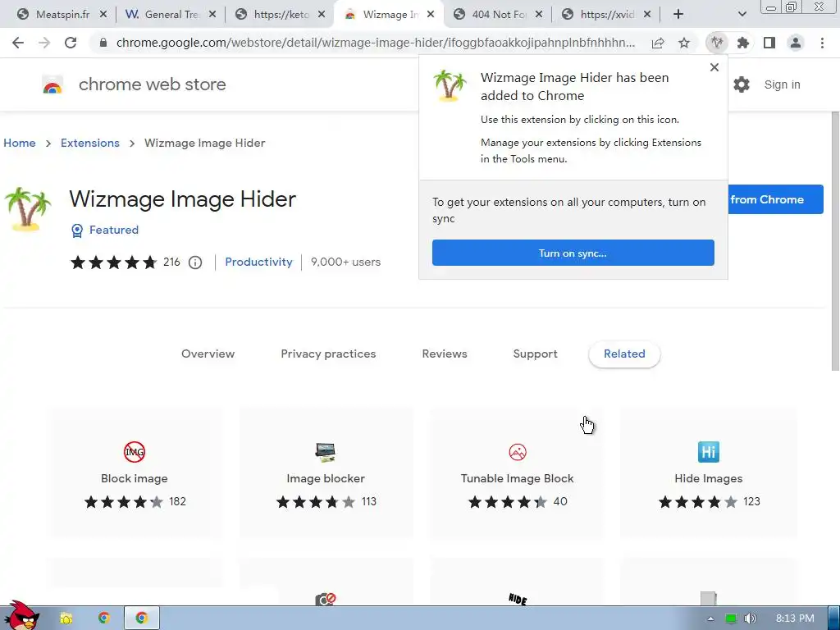Open the new tab plus button

point(678,15)
